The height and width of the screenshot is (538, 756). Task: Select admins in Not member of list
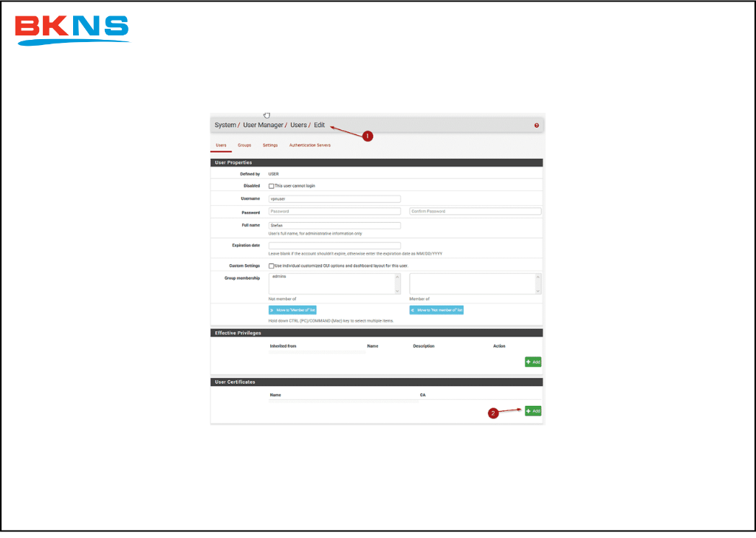(279, 276)
